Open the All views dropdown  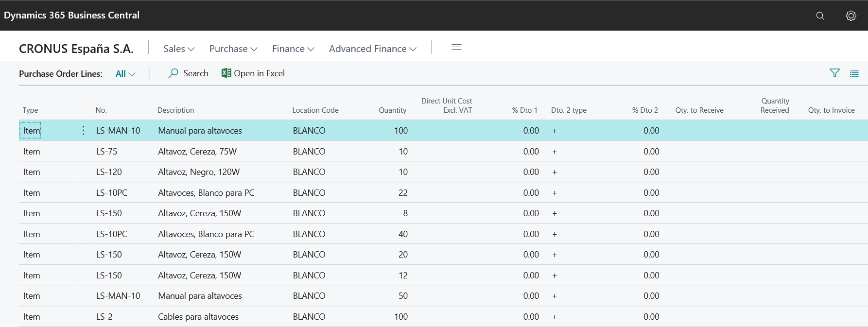125,73
